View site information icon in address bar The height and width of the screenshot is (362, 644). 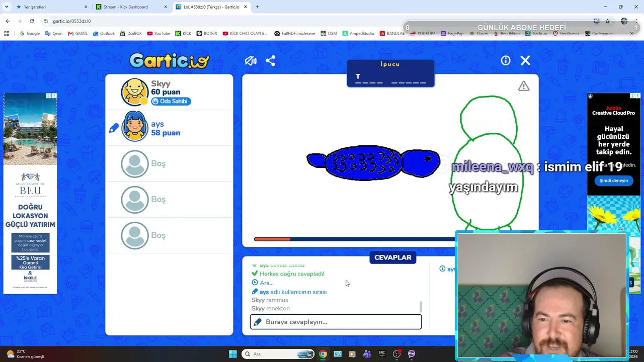coord(46,21)
